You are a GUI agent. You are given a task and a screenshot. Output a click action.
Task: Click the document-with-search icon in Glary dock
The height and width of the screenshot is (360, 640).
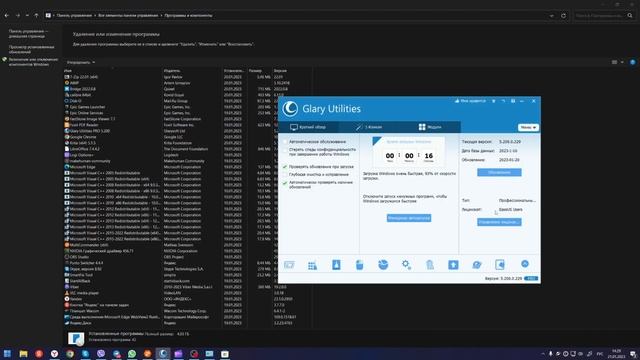pyautogui.click(x=500, y=265)
